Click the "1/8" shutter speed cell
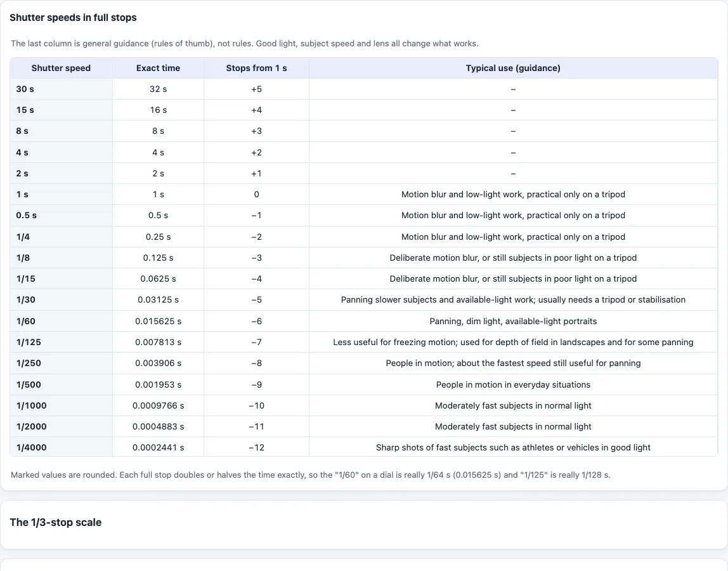728x571 pixels. point(61,258)
